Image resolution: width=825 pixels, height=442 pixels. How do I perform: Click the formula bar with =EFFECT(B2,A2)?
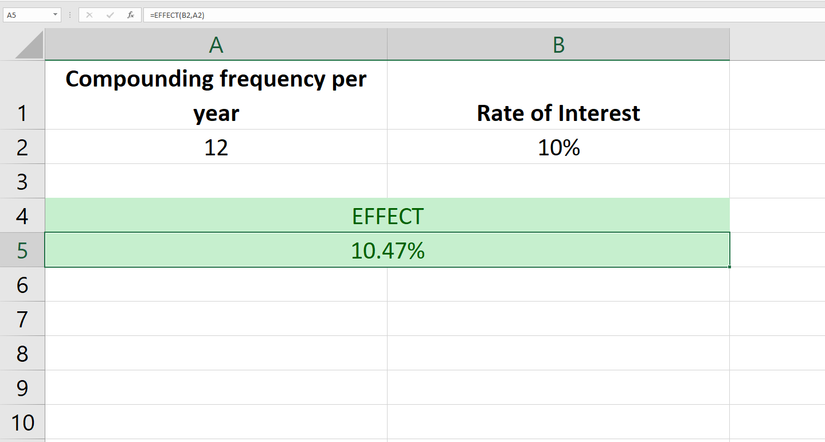pos(484,15)
